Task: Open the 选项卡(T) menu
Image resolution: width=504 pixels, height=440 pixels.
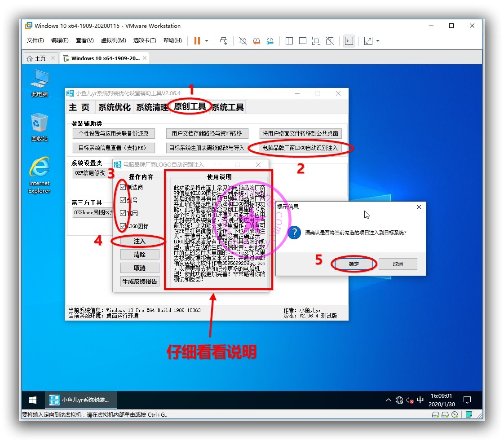Action: point(145,40)
